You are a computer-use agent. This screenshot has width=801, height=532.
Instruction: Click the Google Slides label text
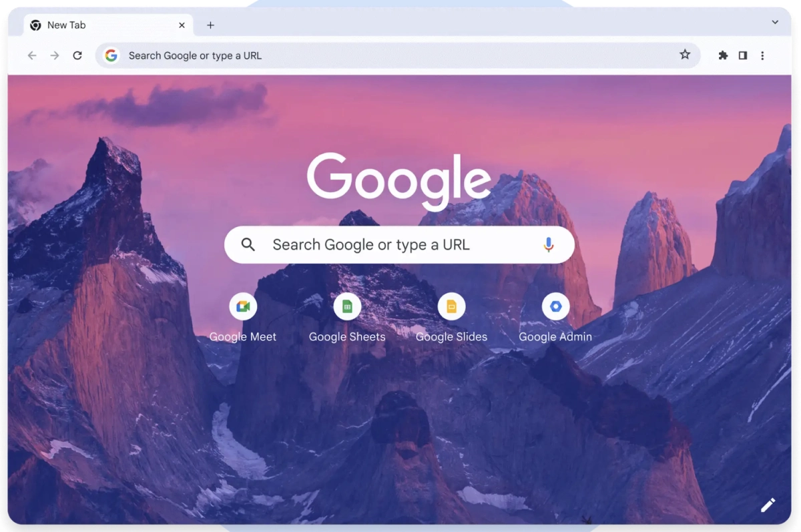coord(451,337)
